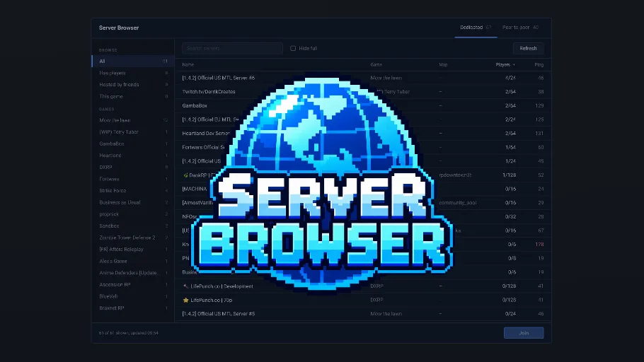644x362 pixels.
Task: Click the wrench icon beside LifePunch.co Development
Action: [185, 286]
